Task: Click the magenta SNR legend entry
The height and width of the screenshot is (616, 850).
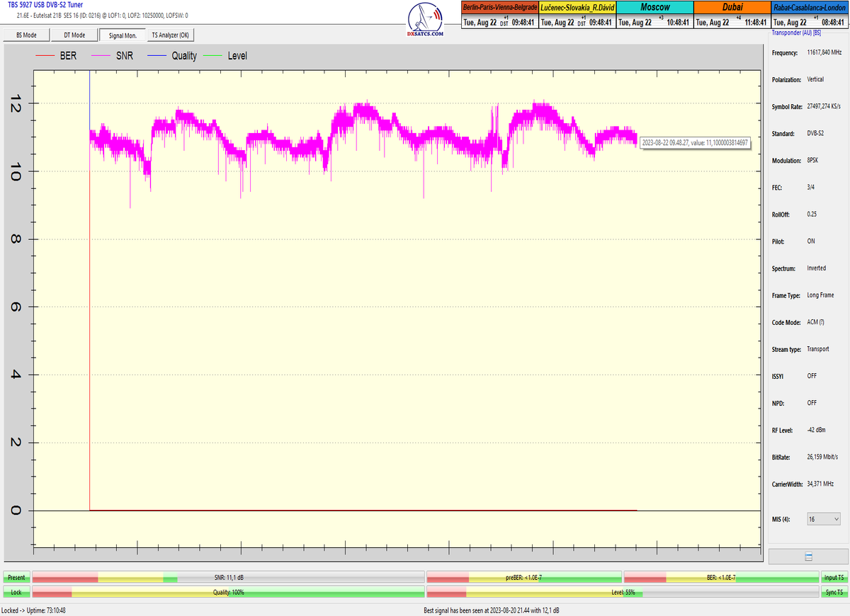Action: 116,56
